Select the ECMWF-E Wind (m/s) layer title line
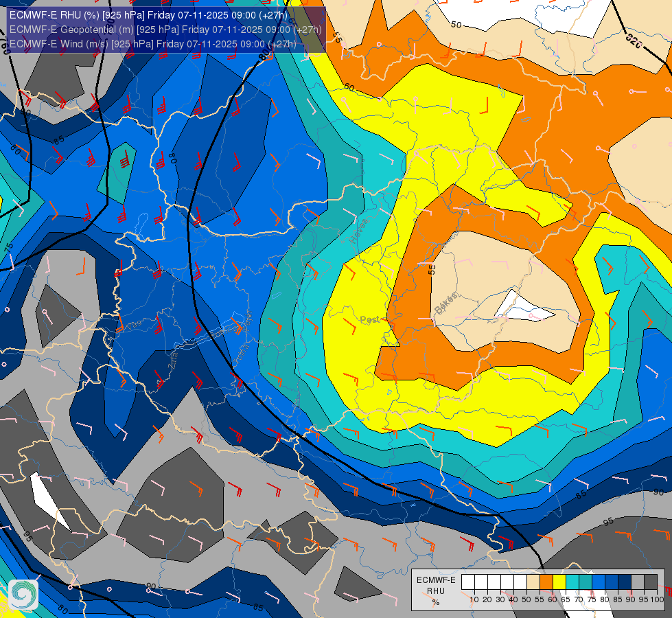 (152, 44)
